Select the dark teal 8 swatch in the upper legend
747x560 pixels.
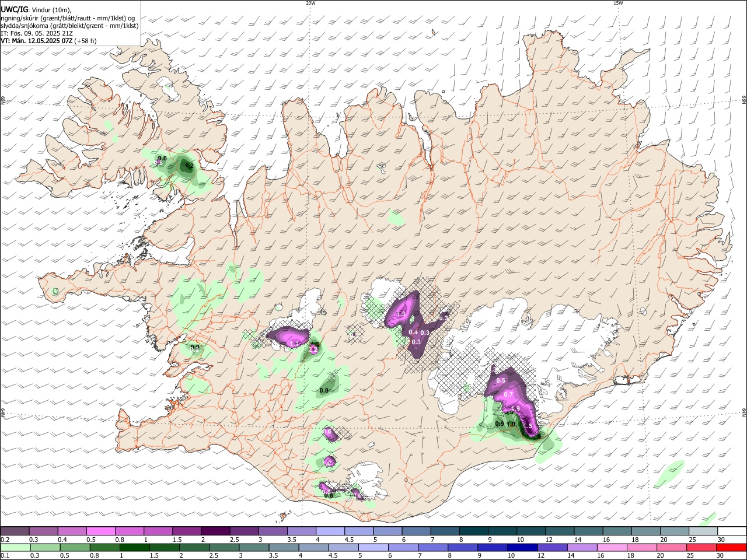tap(474, 531)
